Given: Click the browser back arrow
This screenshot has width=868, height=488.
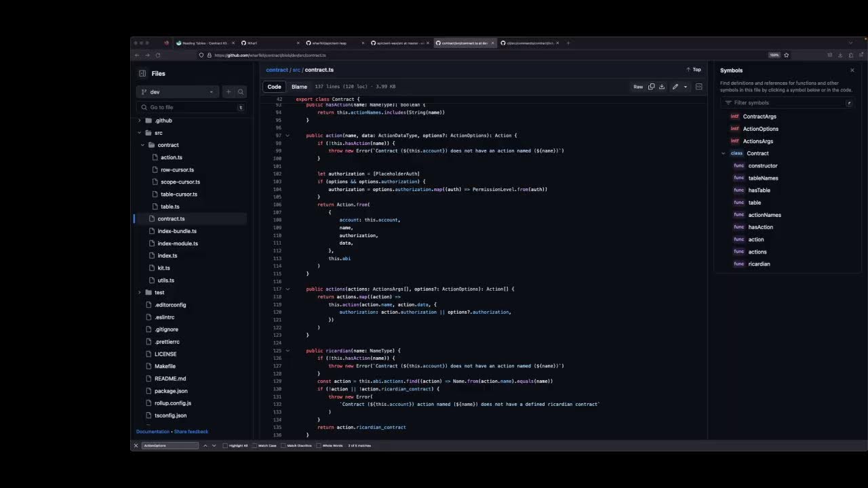Looking at the screenshot, I should tap(137, 55).
